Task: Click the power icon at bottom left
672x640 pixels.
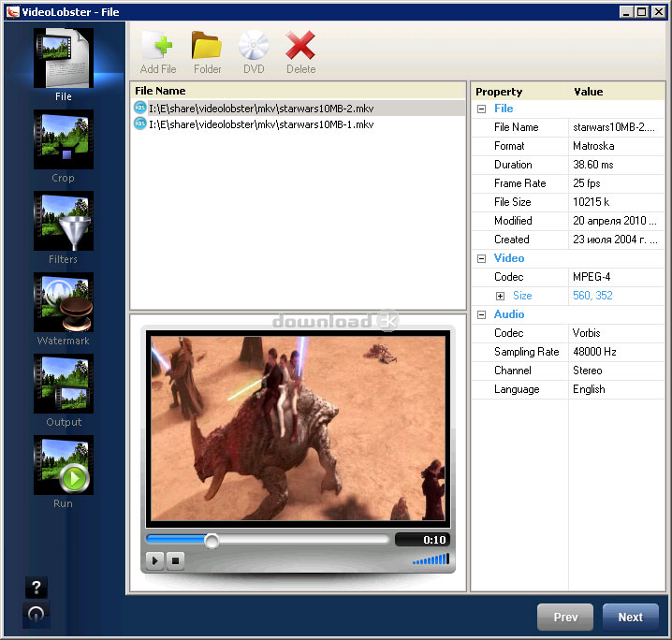Action: pos(36,615)
